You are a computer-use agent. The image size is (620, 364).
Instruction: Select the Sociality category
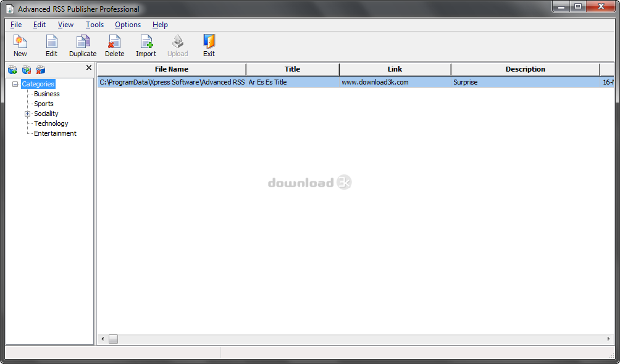[x=46, y=114]
